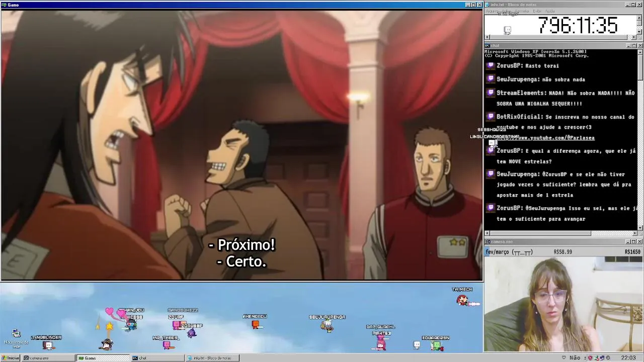Click the TA_MECK avatar character

click(462, 300)
